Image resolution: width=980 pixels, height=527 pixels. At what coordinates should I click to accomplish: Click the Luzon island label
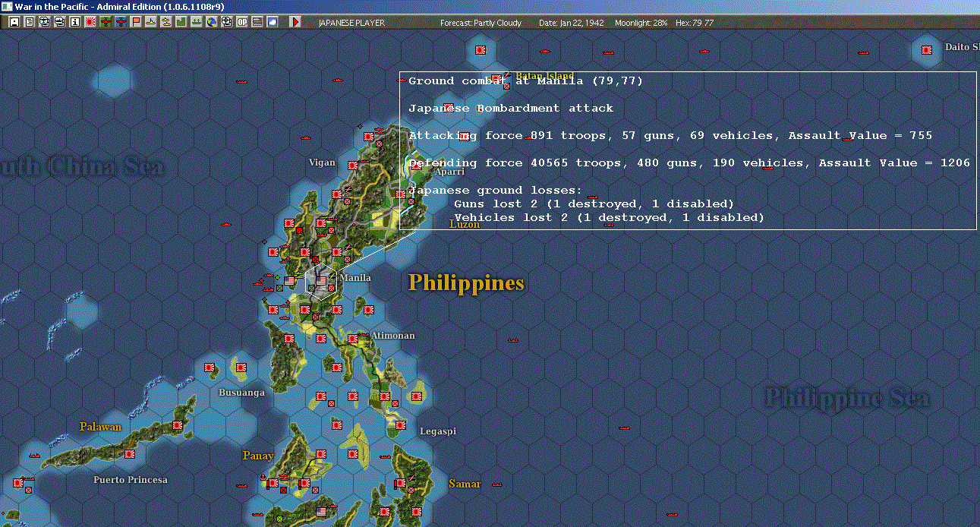click(x=465, y=225)
